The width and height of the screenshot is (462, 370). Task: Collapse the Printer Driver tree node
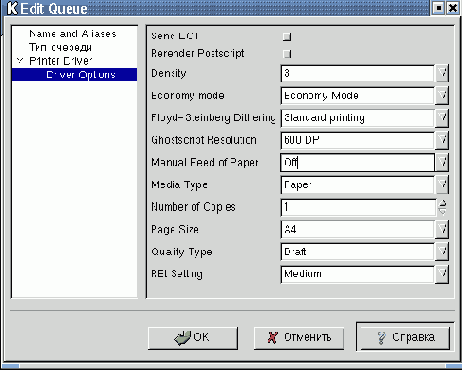point(20,61)
